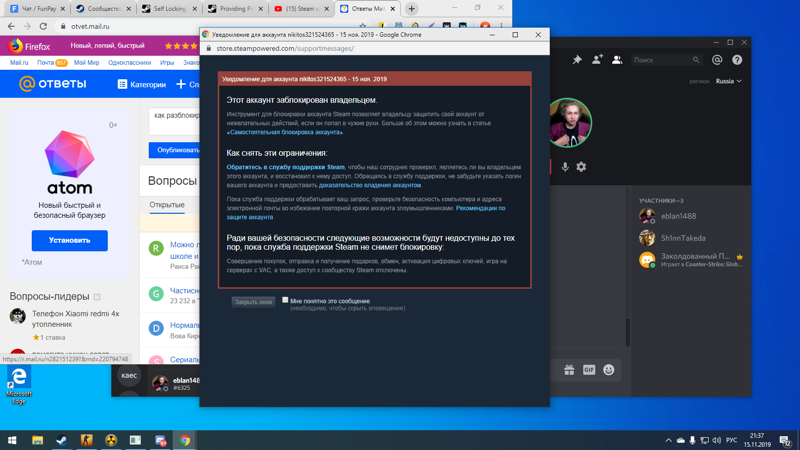Viewport: 800px width, 450px height.
Task: Click Discord chat scrollbar thumb
Action: click(628, 332)
